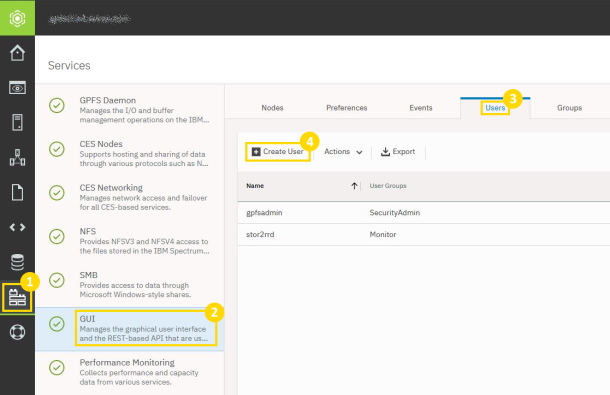Click the GUI service status check icon
610x395 pixels.
pyautogui.click(x=57, y=324)
